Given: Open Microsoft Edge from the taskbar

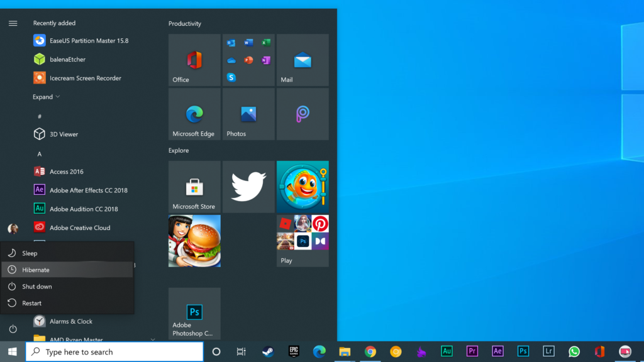Looking at the screenshot, I should pos(319,352).
